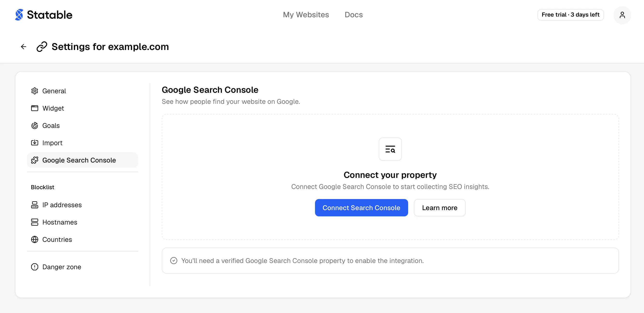The width and height of the screenshot is (644, 313).
Task: Select Import settings tab
Action: click(83, 143)
